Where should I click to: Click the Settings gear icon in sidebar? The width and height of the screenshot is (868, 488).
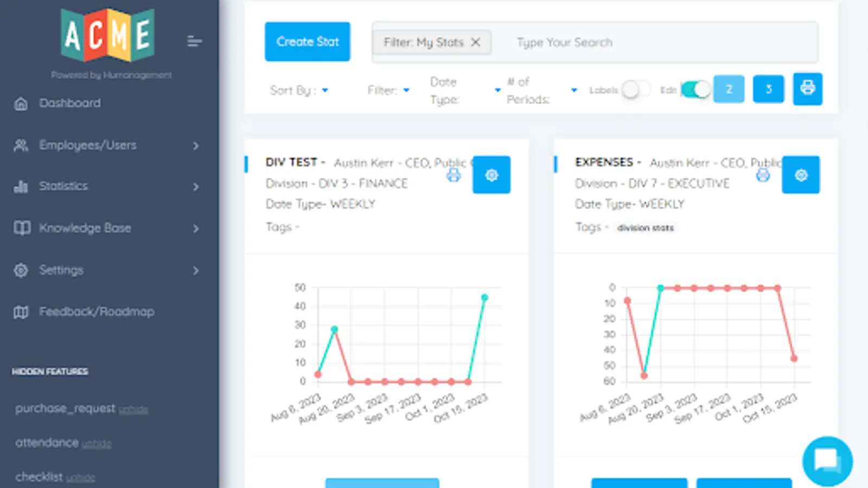click(21, 270)
